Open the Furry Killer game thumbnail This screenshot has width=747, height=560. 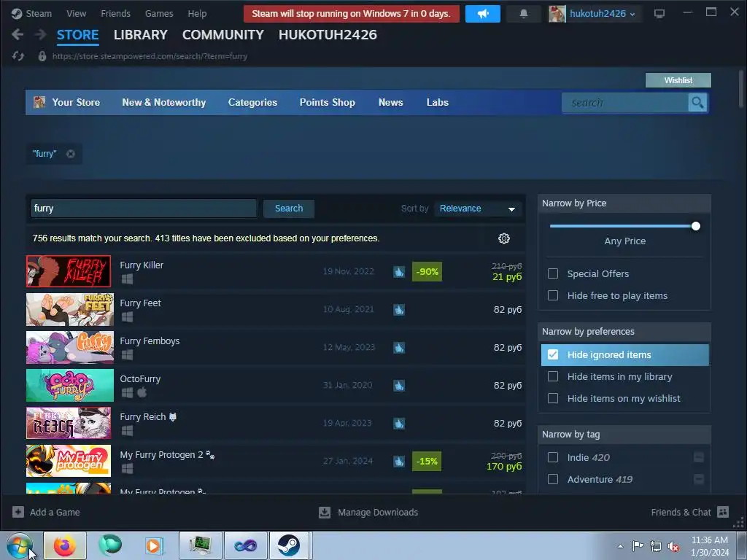pos(69,271)
